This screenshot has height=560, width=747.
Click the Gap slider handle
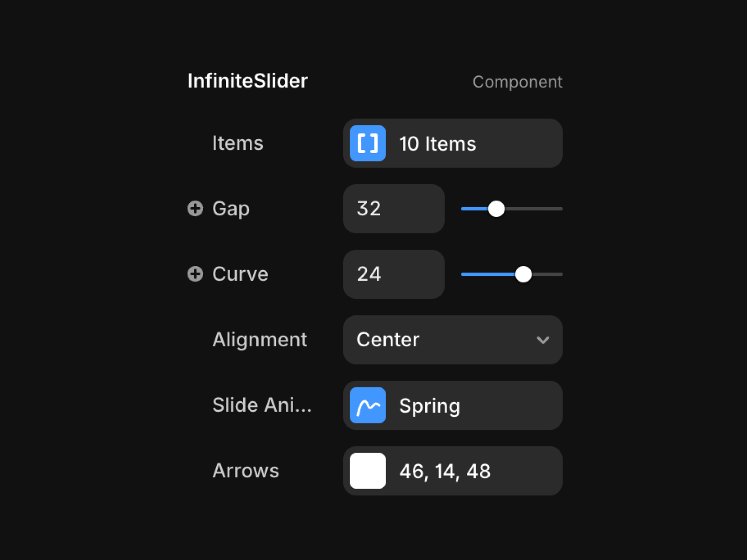[x=496, y=209]
